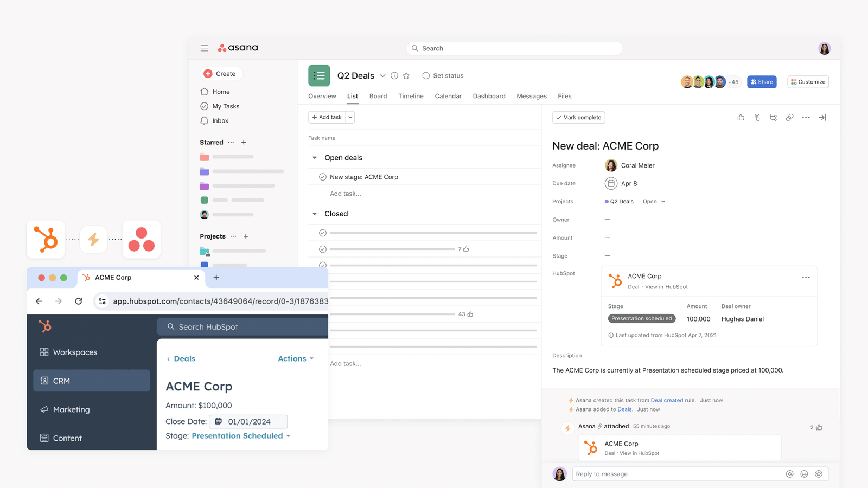Click the subtask icon in task toolbar
The image size is (868, 488).
[x=773, y=117]
